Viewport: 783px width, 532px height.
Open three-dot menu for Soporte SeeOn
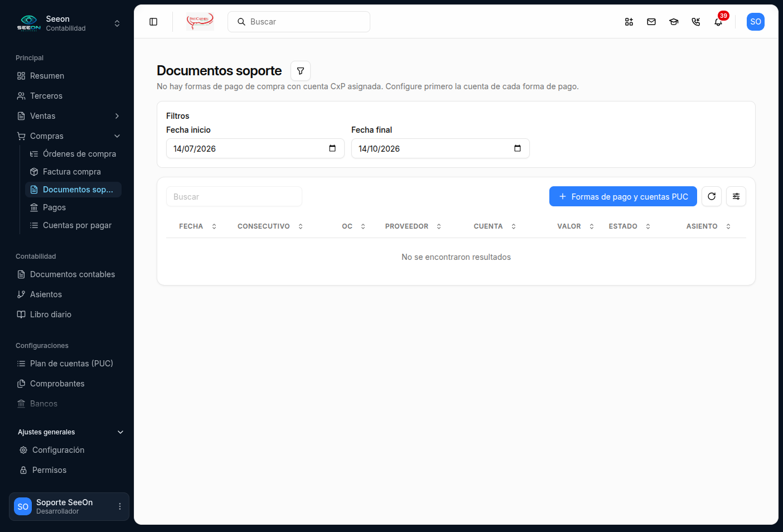coord(120,506)
